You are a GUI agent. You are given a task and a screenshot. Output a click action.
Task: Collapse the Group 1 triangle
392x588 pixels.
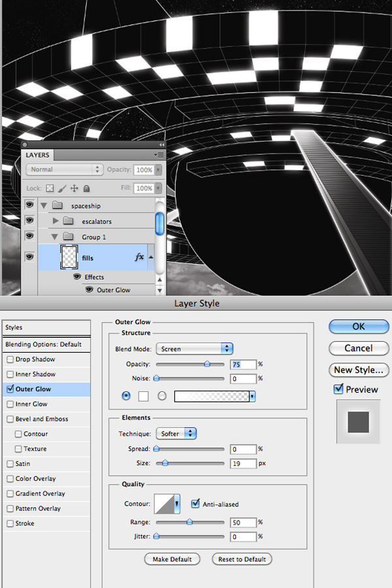[x=55, y=237]
